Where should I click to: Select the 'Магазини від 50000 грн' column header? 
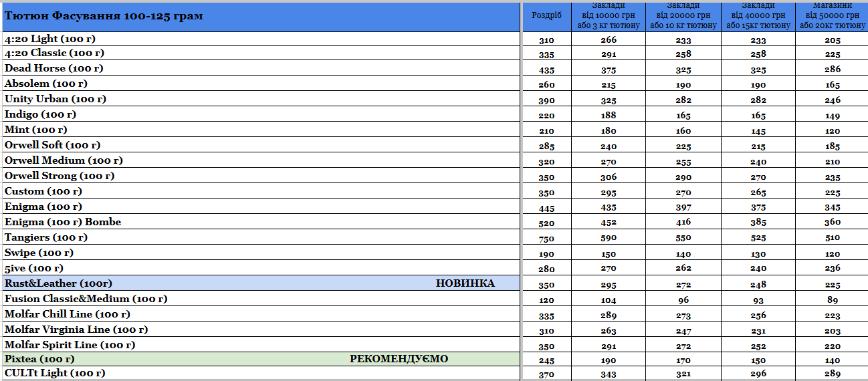pyautogui.click(x=833, y=16)
